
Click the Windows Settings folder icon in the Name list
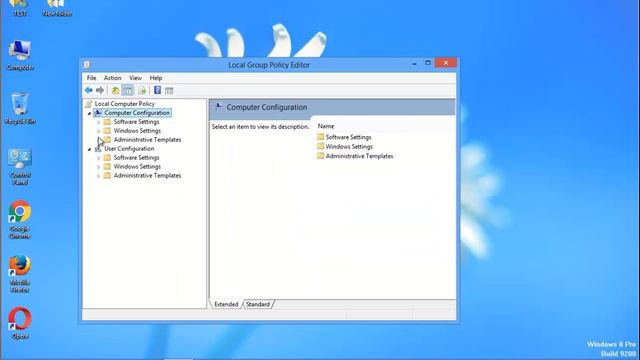coord(320,146)
